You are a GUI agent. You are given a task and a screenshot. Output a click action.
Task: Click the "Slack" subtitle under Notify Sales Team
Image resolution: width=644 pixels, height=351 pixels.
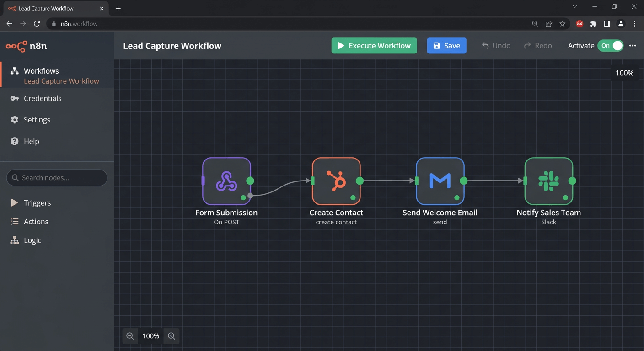click(549, 222)
